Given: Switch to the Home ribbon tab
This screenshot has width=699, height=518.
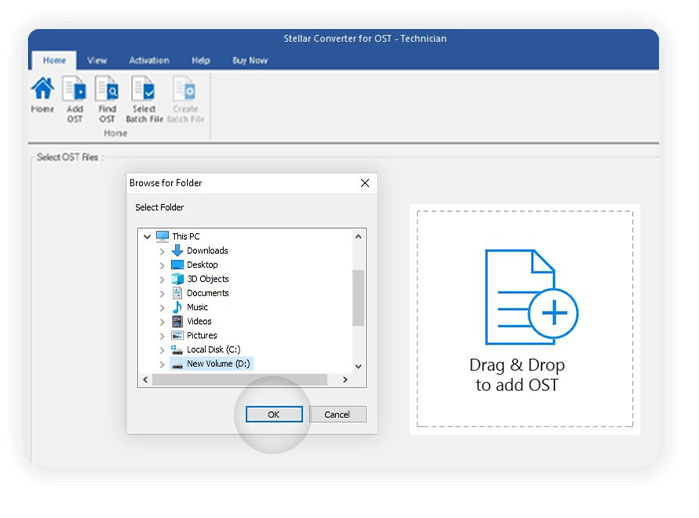Looking at the screenshot, I should pos(54,60).
